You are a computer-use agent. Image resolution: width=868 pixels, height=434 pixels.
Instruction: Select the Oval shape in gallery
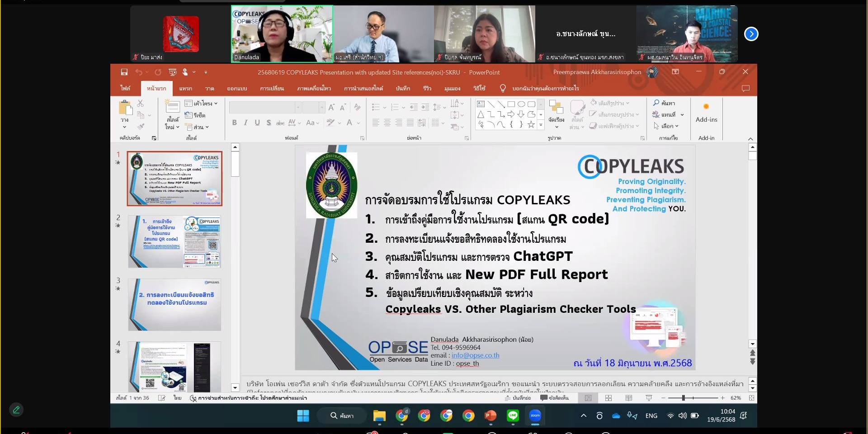(x=521, y=104)
